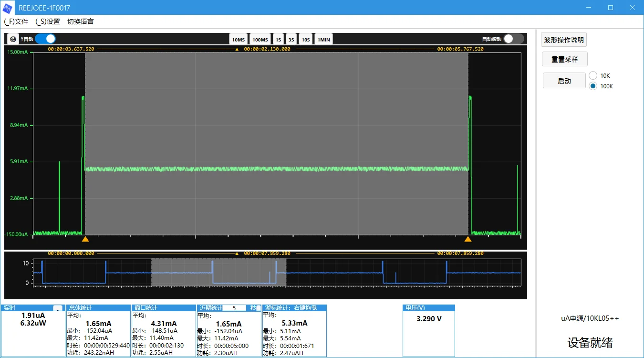The image size is (644, 358).
Task: Choose the 3S time scale button
Action: click(291, 40)
